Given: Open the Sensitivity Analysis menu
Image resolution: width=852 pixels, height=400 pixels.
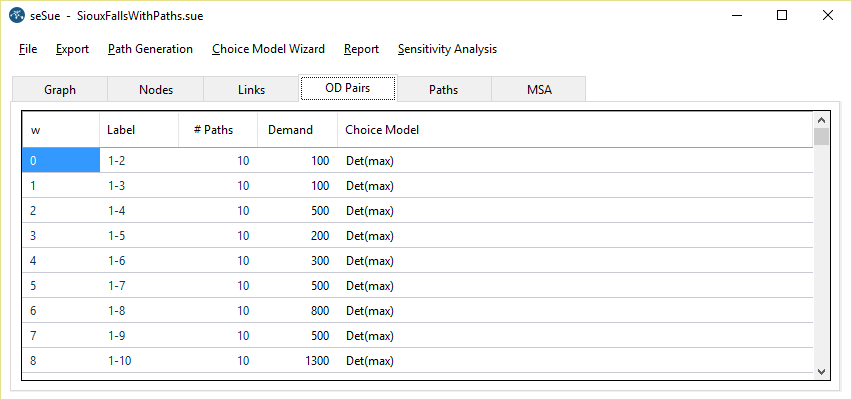Looking at the screenshot, I should point(447,49).
